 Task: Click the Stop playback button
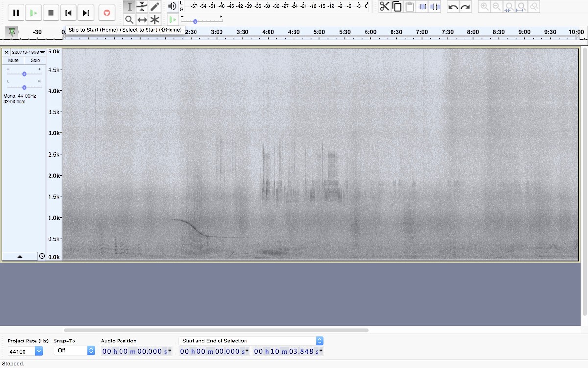pos(51,13)
